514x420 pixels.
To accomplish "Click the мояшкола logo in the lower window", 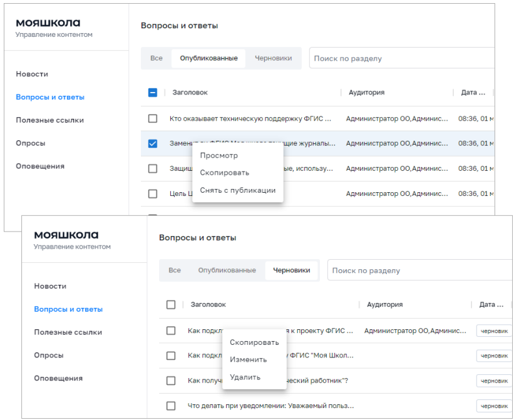I will (x=66, y=235).
